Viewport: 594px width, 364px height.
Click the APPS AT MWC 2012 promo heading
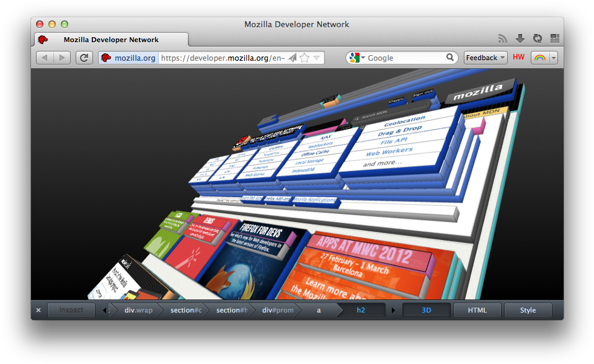click(364, 250)
